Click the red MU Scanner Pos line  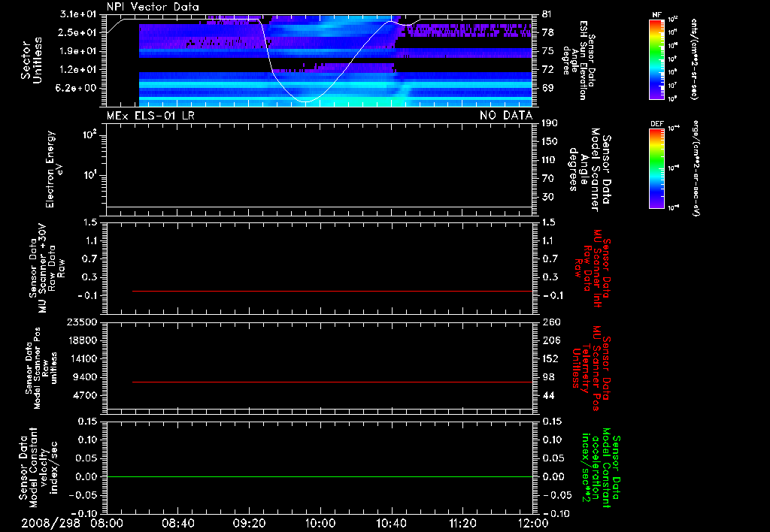(x=332, y=382)
